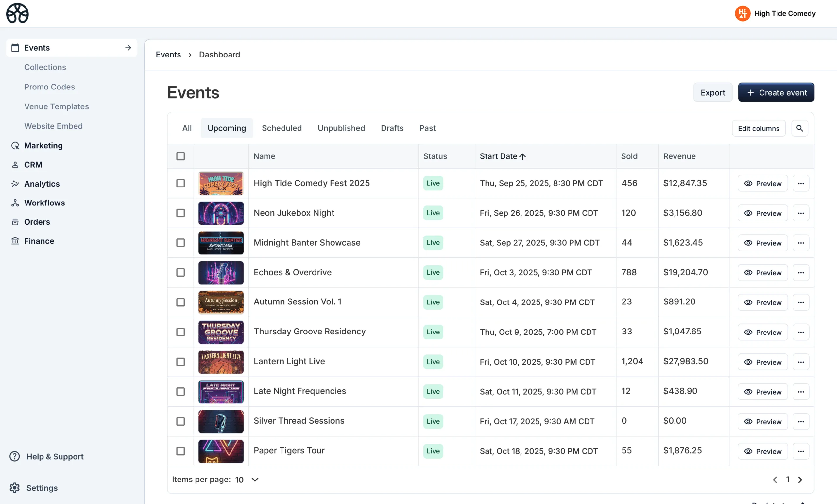The width and height of the screenshot is (837, 504).
Task: Switch to the Drafts tab
Action: point(392,128)
